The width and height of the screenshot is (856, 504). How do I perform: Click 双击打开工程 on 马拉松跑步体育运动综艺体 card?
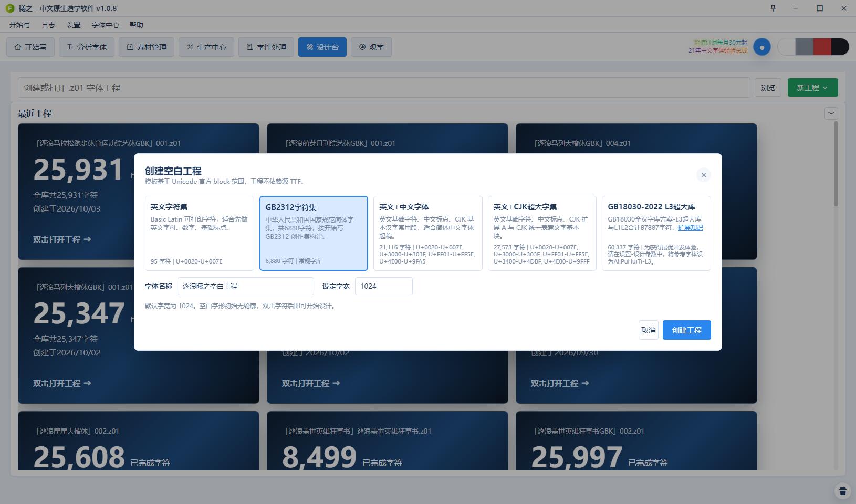[62, 239]
